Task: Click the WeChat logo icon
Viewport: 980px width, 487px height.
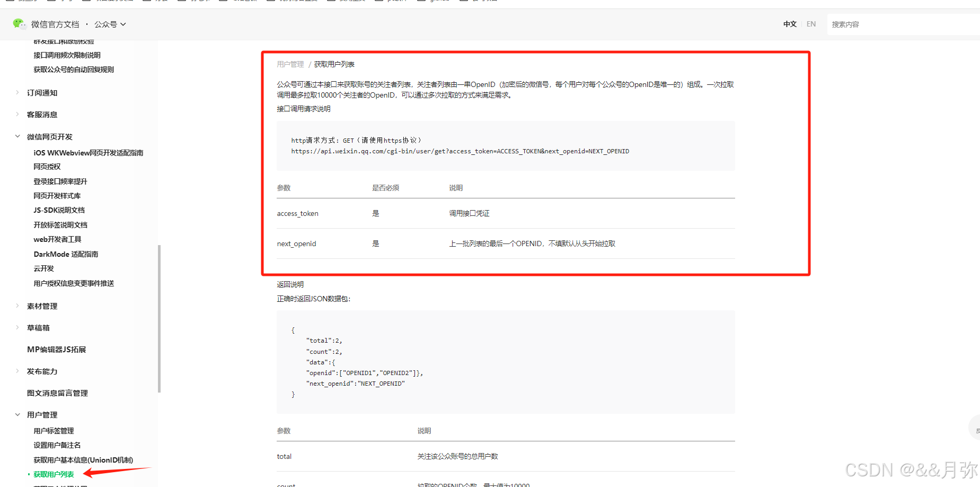Action: click(x=19, y=24)
